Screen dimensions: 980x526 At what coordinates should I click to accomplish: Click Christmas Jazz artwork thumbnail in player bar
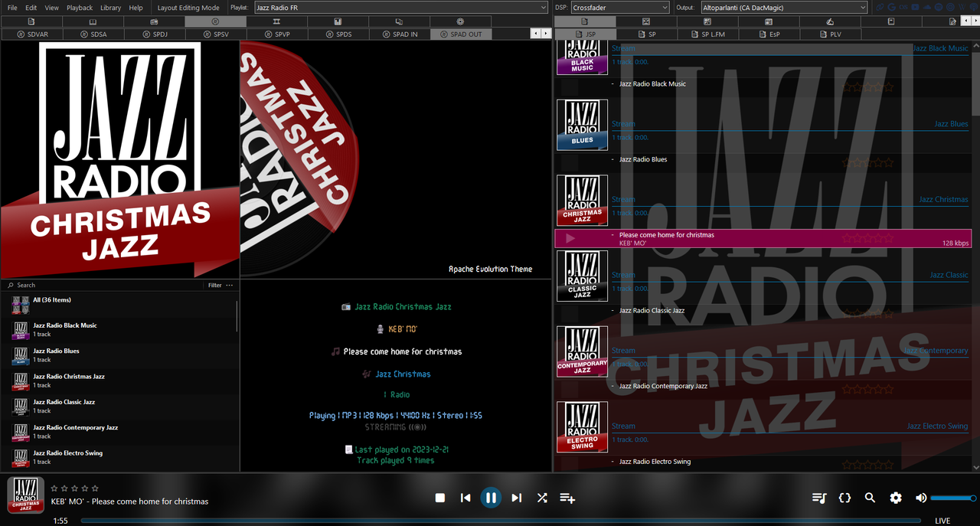[25, 495]
